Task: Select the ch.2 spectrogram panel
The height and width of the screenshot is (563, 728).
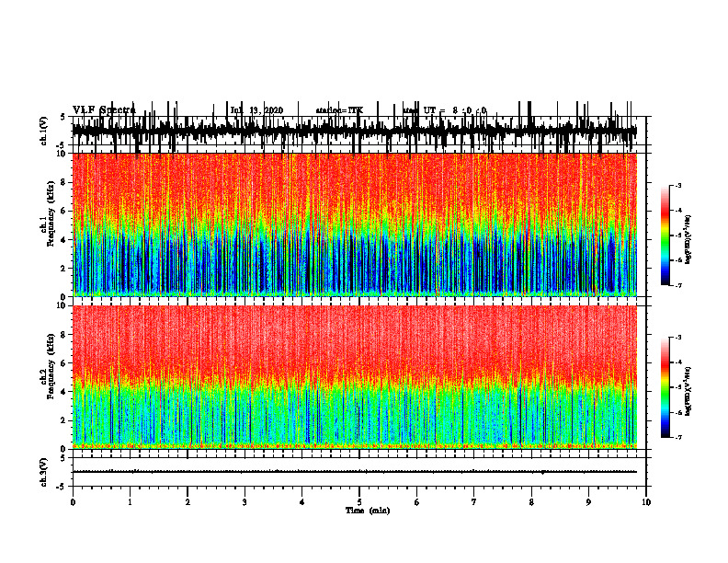Action: tap(355, 377)
